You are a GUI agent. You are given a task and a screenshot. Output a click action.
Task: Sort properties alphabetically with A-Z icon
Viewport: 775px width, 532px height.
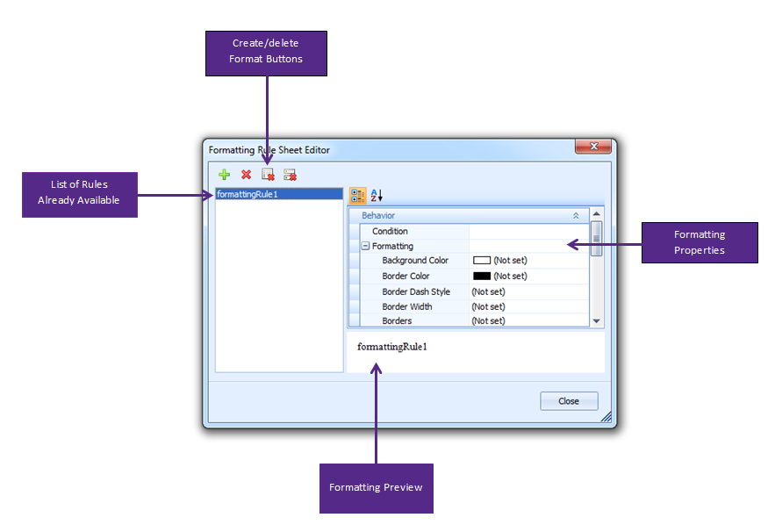click(x=377, y=195)
